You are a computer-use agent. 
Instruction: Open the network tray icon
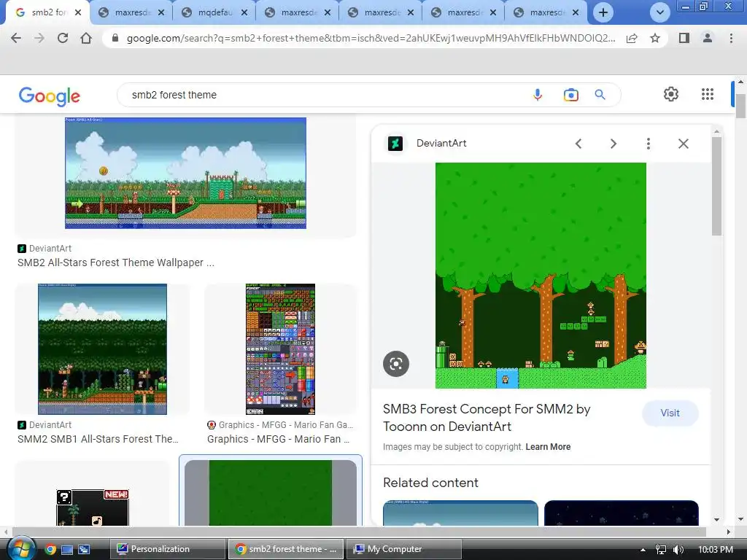661,550
